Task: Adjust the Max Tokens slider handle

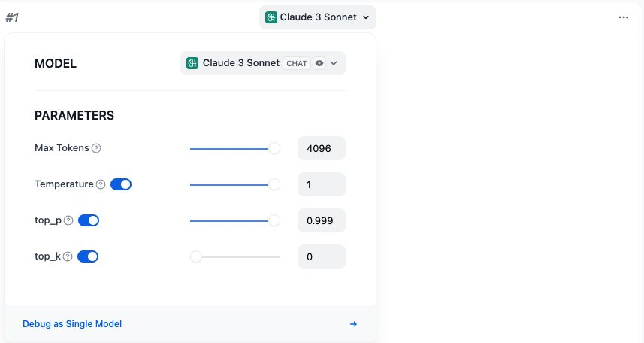Action: click(274, 148)
